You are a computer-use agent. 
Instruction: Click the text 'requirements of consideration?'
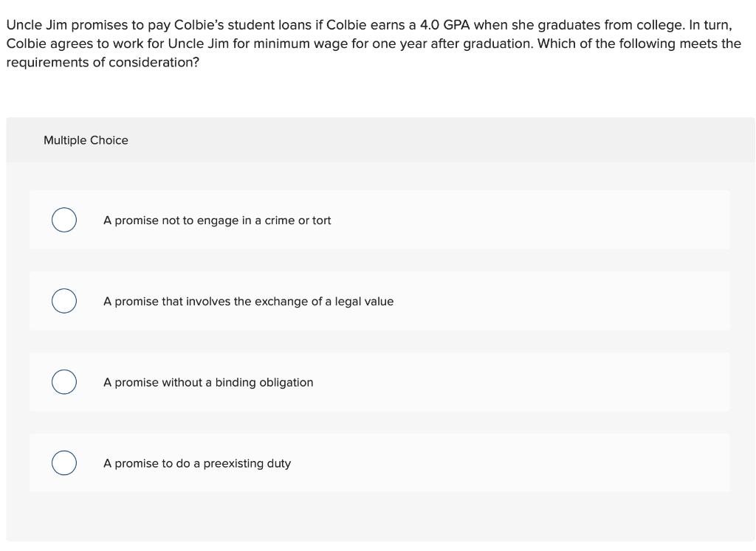coord(103,63)
